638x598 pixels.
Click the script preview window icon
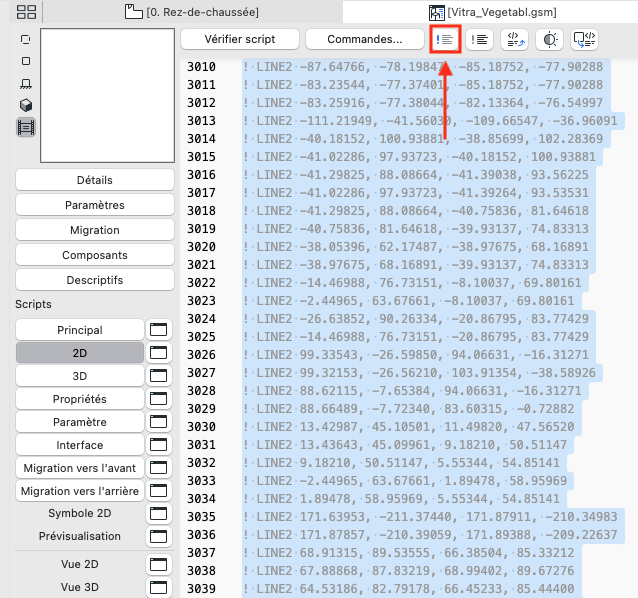[584, 39]
